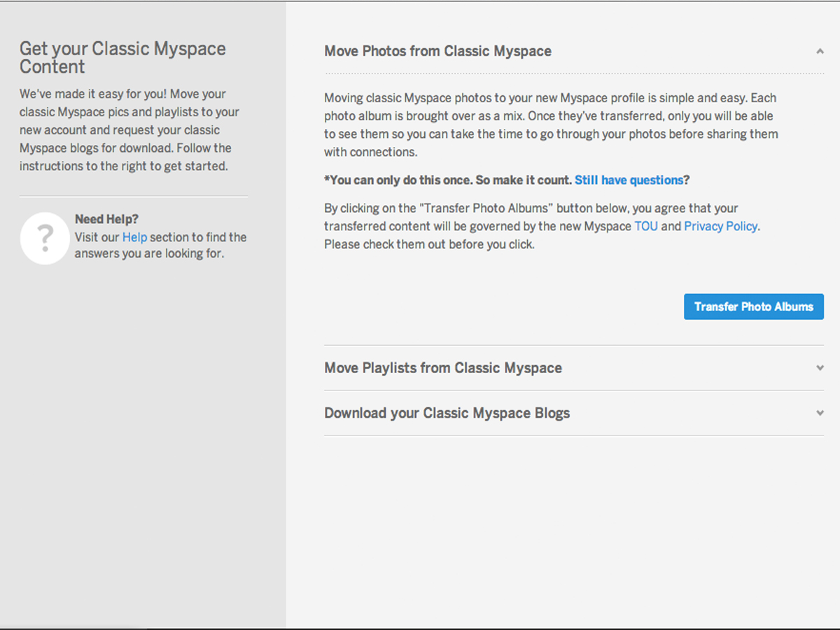Click the Download your Classic Myspace Blogs heading

click(x=447, y=413)
